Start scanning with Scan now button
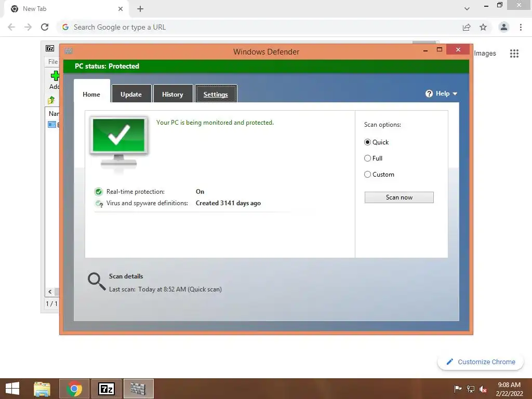 click(x=399, y=197)
